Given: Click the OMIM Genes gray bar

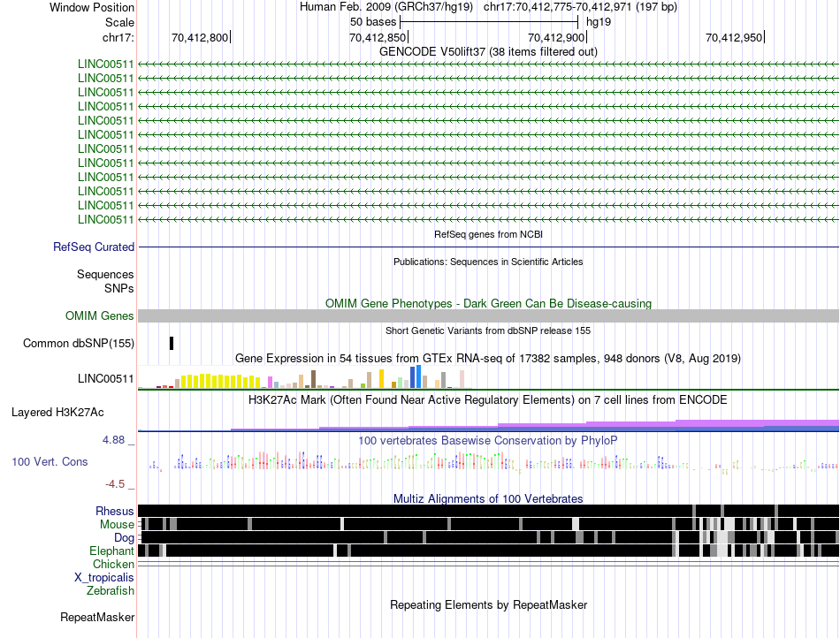Looking at the screenshot, I should click(488, 315).
